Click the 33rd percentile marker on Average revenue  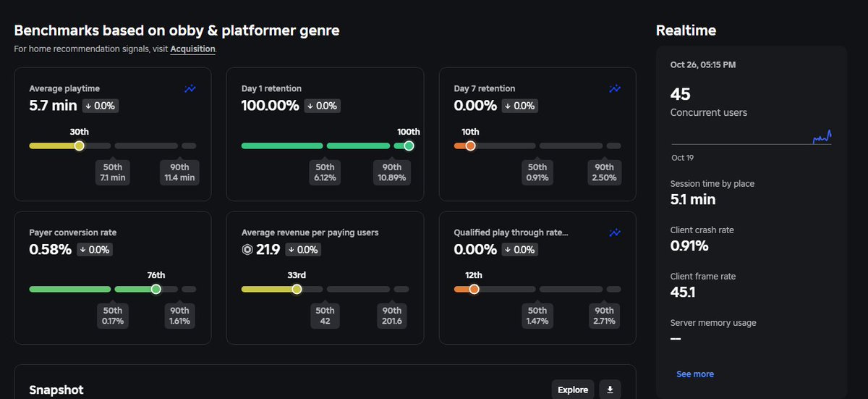coord(297,289)
